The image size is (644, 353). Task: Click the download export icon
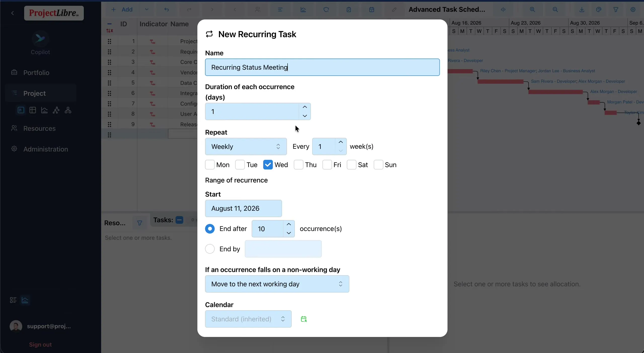582,10
